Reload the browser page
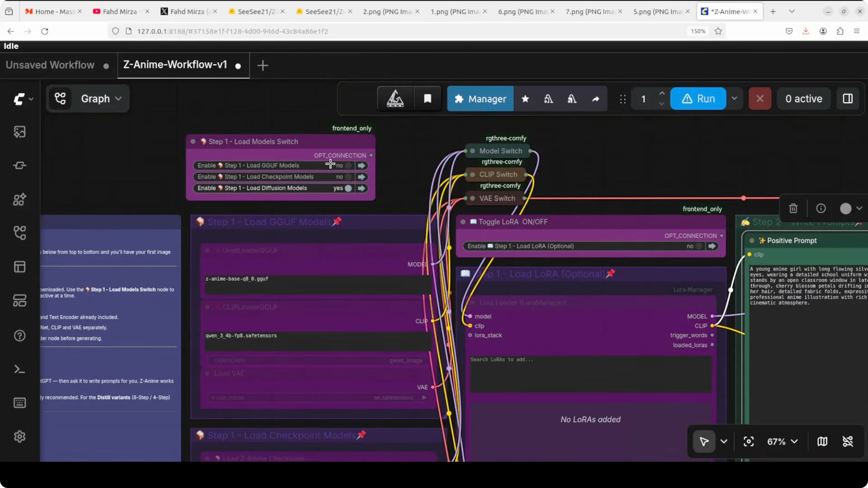This screenshot has width=868, height=488. pos(44,31)
